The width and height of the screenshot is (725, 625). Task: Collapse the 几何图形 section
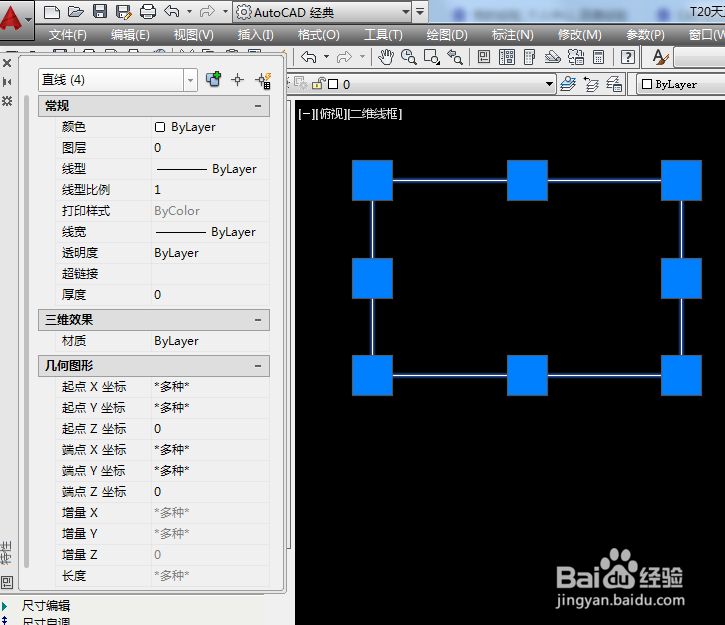pos(258,366)
